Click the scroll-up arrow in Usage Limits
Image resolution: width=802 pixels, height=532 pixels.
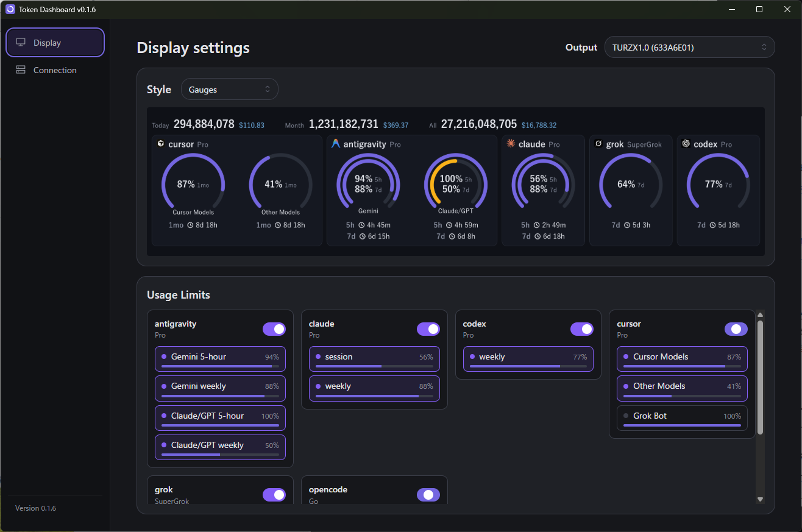(x=760, y=315)
